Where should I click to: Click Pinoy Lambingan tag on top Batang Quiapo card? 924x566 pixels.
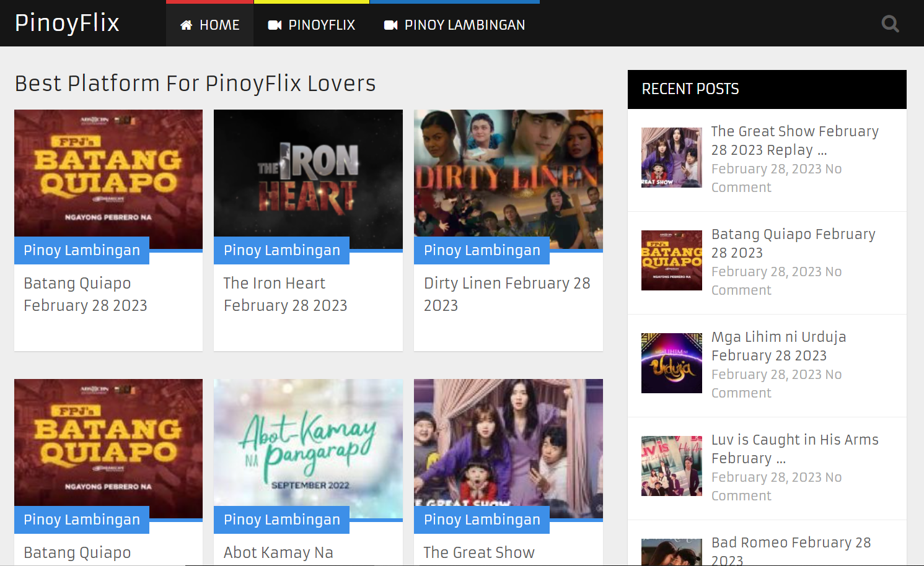coord(82,250)
